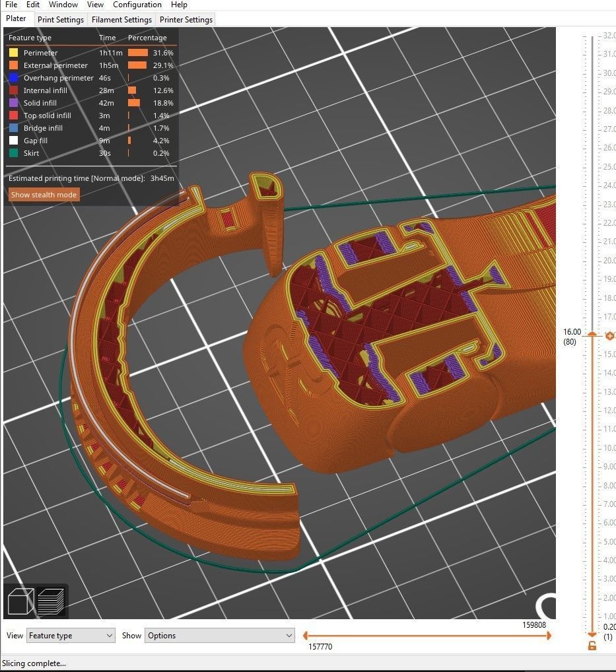Open the View Feature type dropdown
The image size is (616, 672).
pyautogui.click(x=71, y=635)
